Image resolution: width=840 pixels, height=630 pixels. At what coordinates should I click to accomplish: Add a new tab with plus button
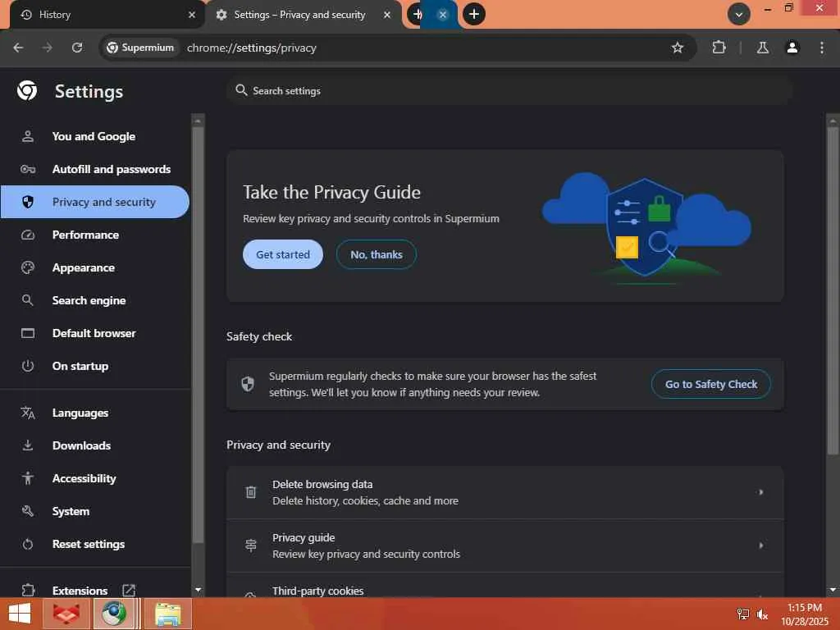[x=473, y=14]
